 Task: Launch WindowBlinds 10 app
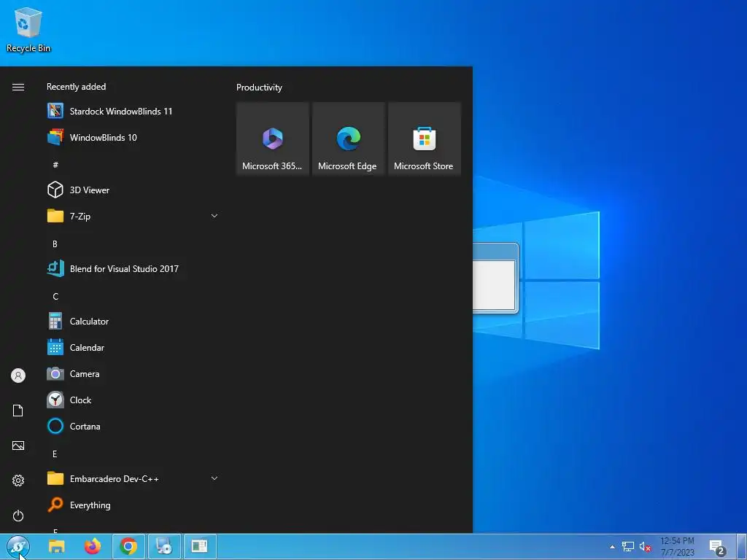(x=133, y=138)
